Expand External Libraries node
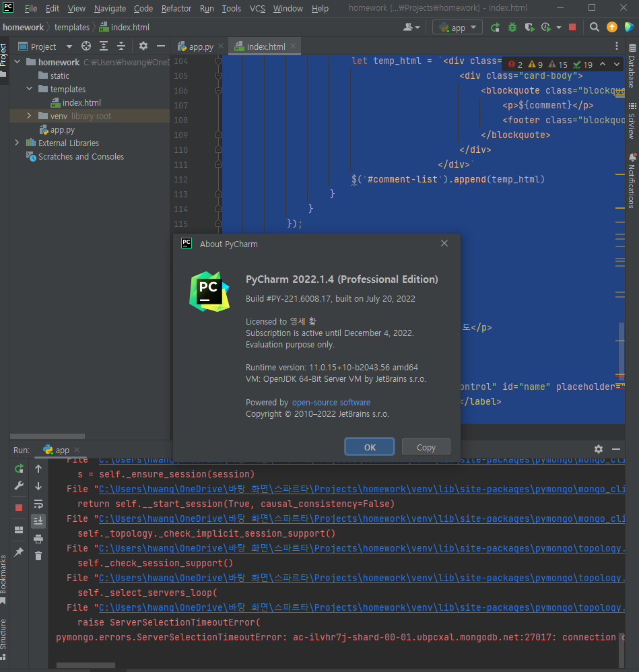 pyautogui.click(x=17, y=143)
